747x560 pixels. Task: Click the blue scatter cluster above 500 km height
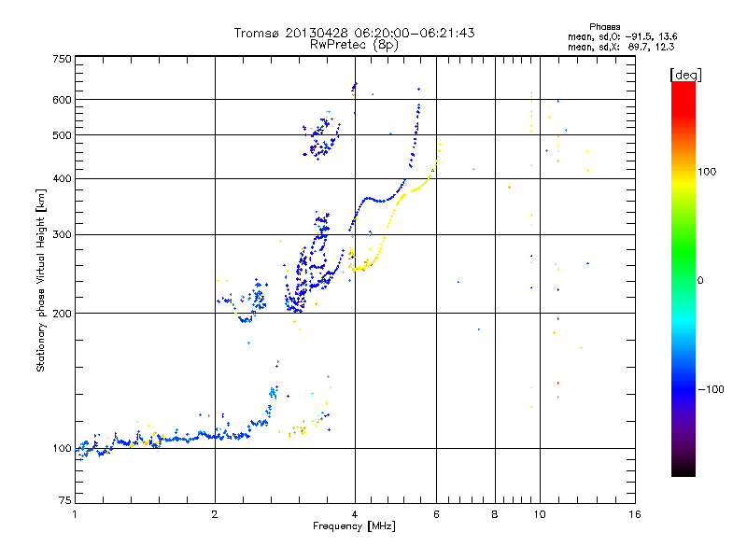321,135
